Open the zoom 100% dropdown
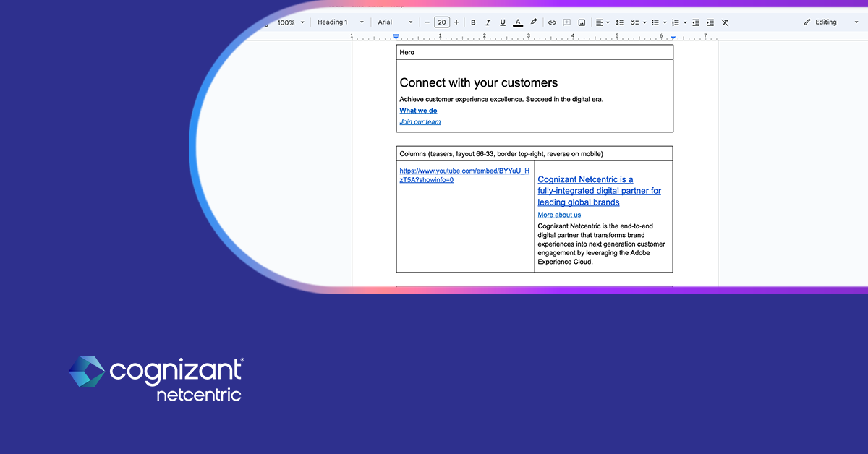The height and width of the screenshot is (454, 868). pos(291,22)
